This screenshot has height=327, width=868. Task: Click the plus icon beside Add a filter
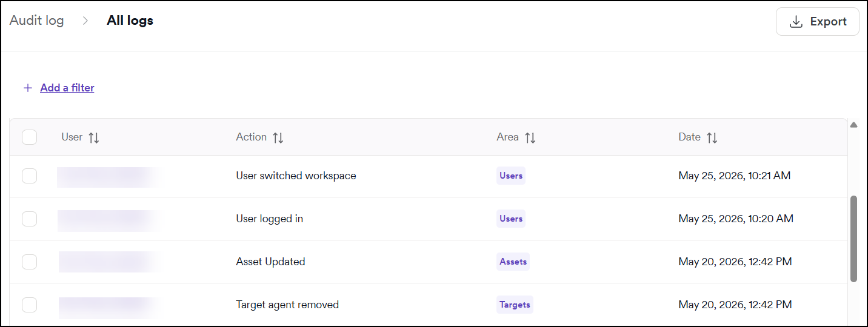pos(27,88)
